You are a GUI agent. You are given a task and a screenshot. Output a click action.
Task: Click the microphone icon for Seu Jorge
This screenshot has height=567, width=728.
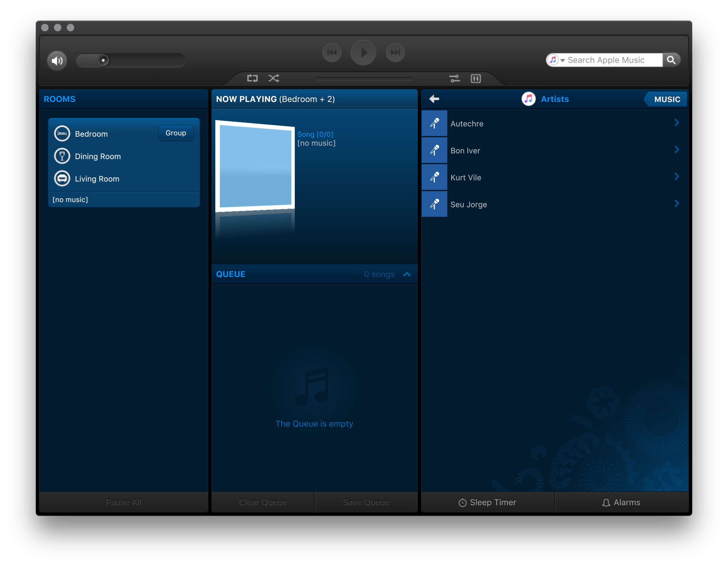click(x=434, y=205)
